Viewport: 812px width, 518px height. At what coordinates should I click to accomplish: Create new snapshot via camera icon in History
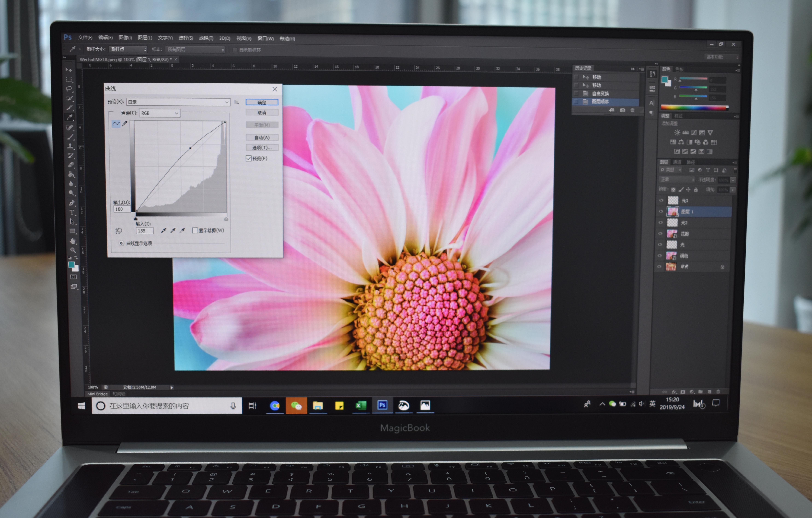click(x=622, y=110)
